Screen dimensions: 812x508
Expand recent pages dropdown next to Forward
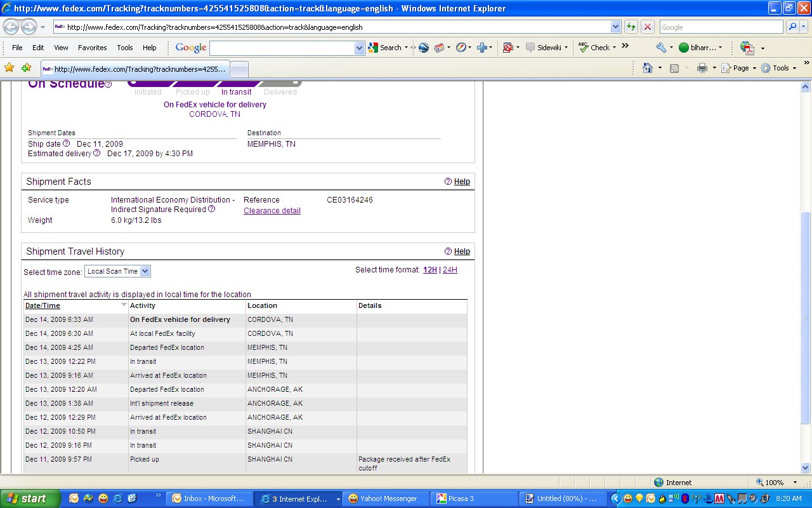(43, 27)
